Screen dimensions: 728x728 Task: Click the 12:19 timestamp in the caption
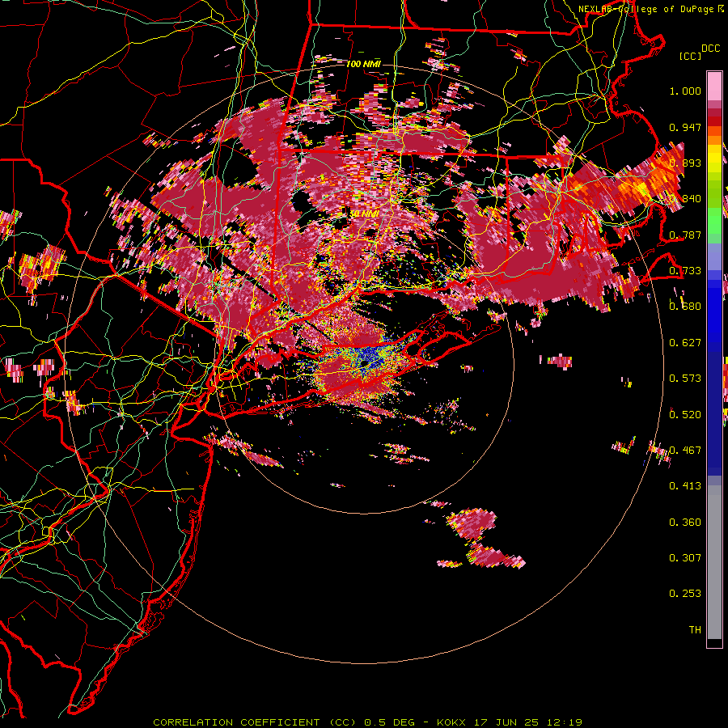point(565,722)
